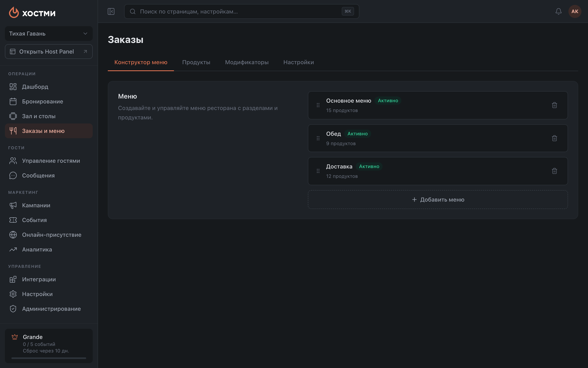Viewport: 588px width, 368px height.
Task: Open Интеграции page
Action: (49, 279)
